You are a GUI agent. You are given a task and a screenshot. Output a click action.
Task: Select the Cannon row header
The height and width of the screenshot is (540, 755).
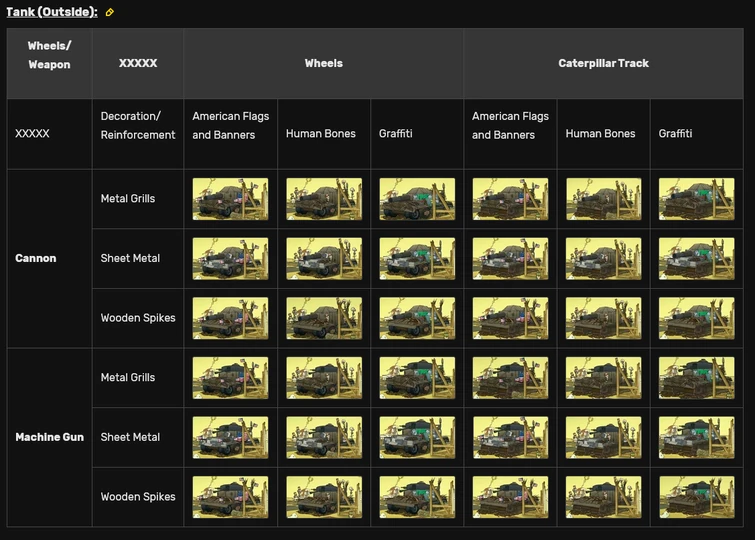point(49,259)
